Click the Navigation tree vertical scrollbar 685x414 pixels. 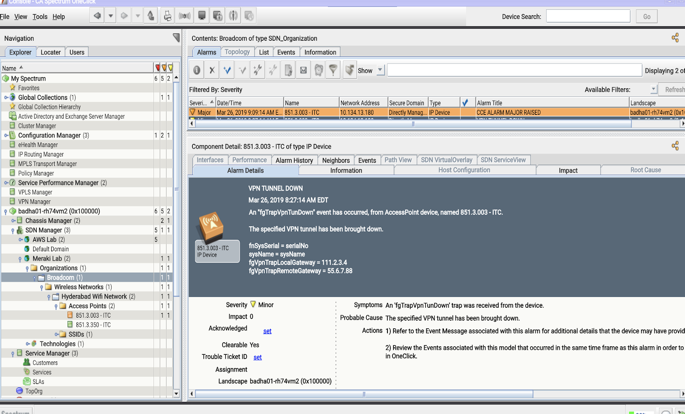point(176,188)
